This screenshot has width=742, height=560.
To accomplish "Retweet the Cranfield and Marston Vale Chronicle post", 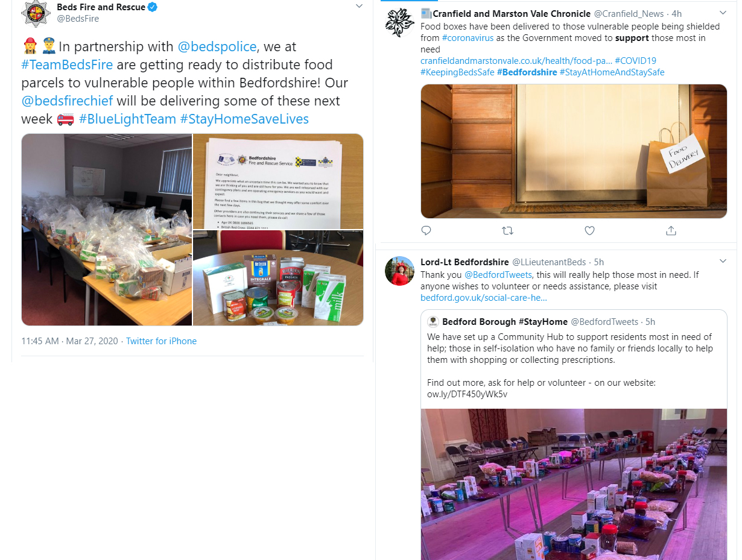I will click(508, 230).
